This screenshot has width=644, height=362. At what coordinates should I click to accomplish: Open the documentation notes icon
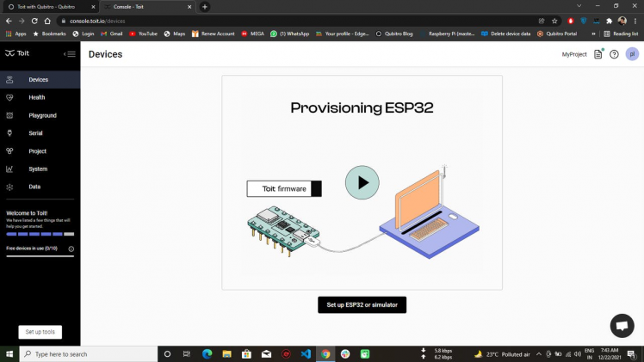pos(598,54)
